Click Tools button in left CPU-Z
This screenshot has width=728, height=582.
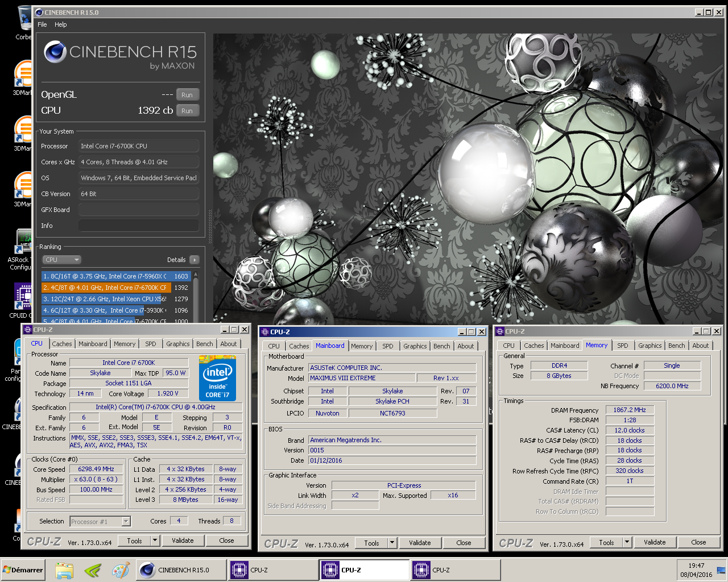point(134,541)
